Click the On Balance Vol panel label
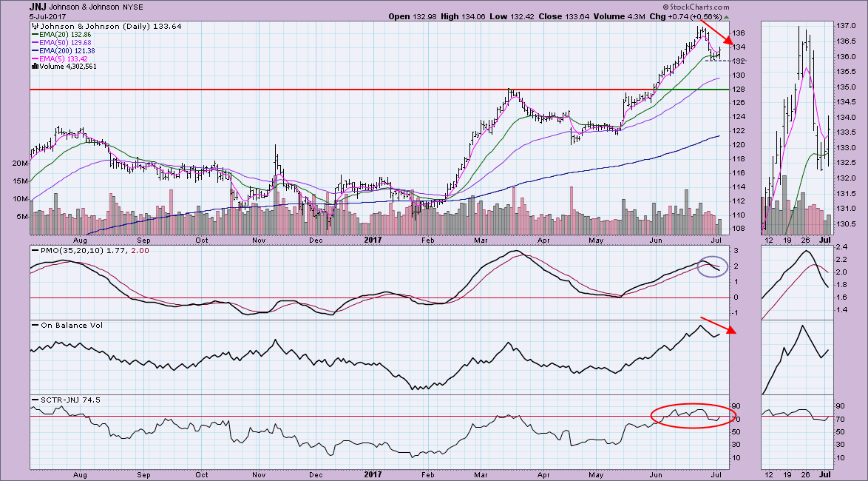Screen dimensions: 868x481 pos(72,326)
